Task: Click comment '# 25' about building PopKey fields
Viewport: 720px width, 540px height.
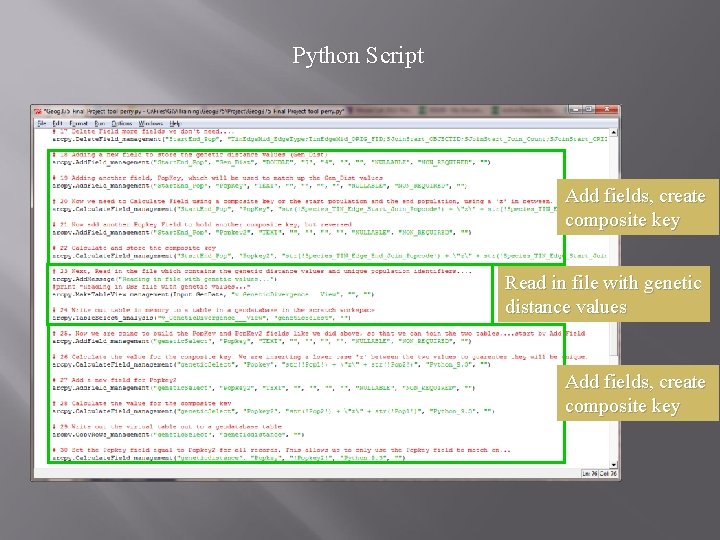Action: point(319,333)
